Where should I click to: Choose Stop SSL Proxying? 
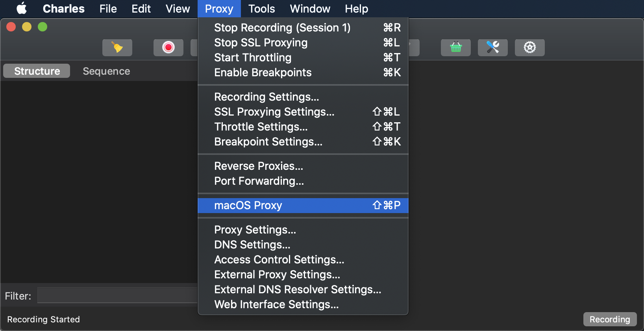pyautogui.click(x=303, y=42)
